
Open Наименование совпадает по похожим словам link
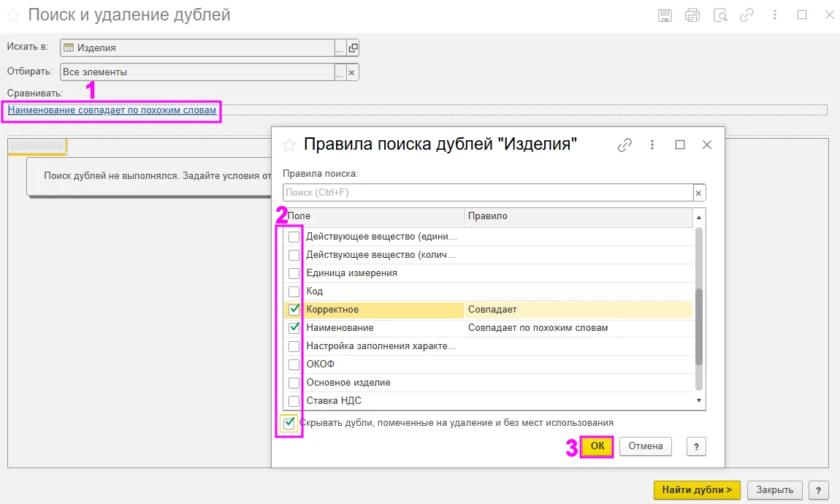[112, 110]
